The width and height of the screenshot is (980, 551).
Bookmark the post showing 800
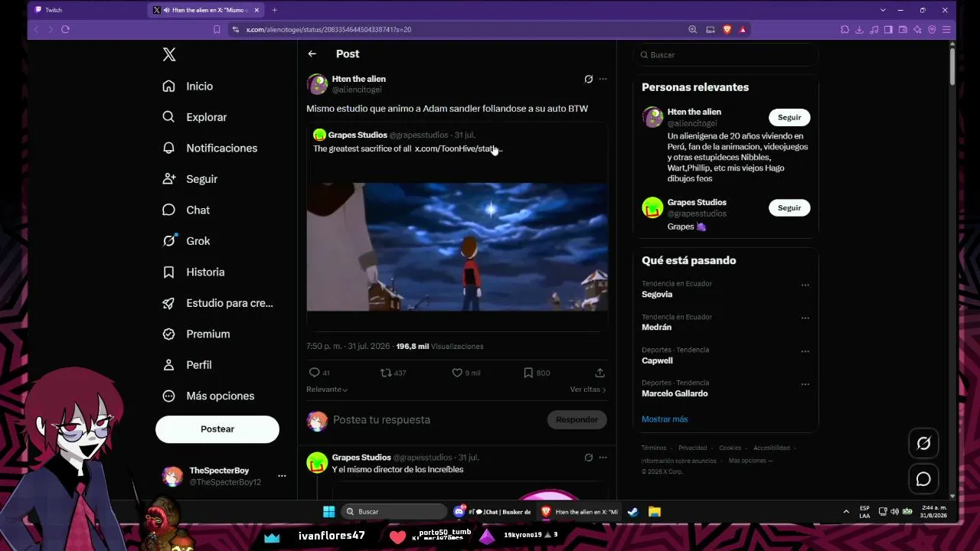pos(528,373)
